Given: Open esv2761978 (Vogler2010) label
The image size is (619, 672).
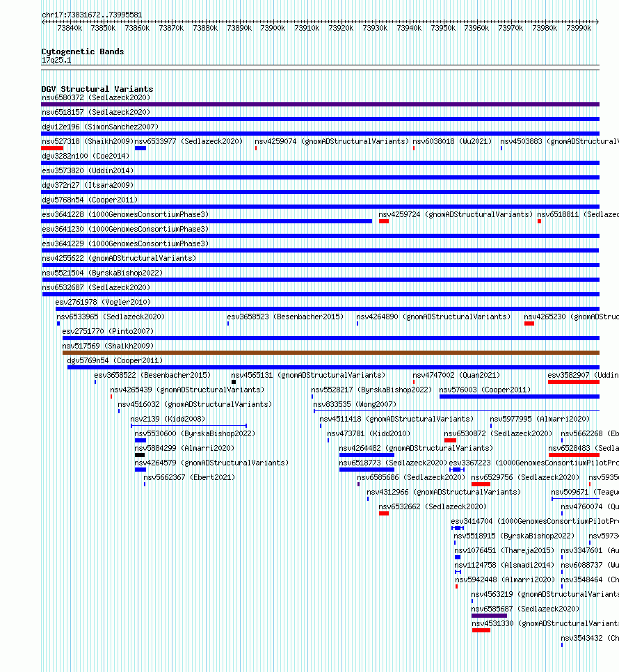Looking at the screenshot, I should (x=103, y=302).
